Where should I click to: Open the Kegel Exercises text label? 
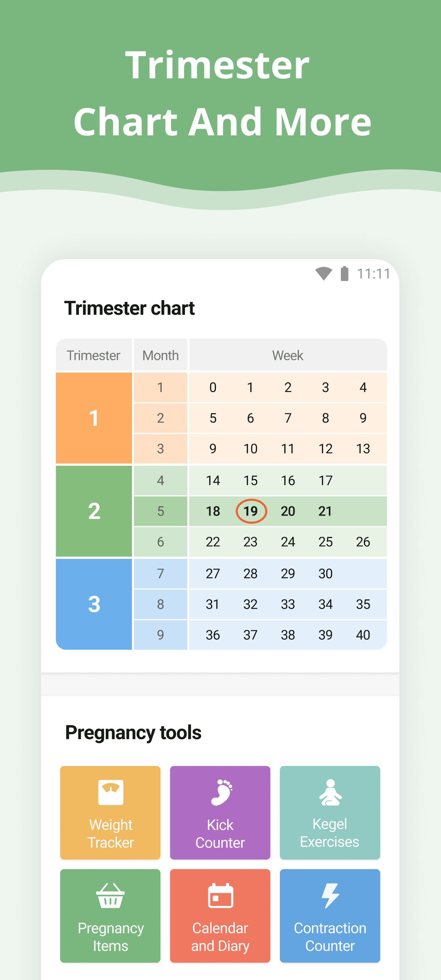(x=330, y=833)
